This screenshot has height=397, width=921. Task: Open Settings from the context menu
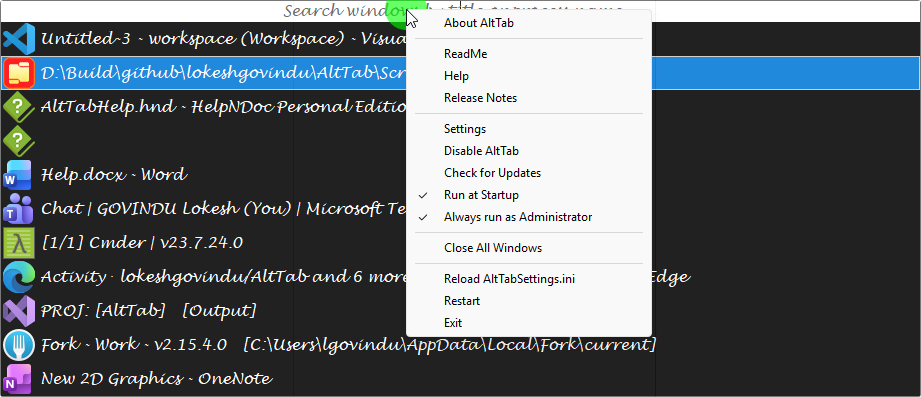click(529, 129)
